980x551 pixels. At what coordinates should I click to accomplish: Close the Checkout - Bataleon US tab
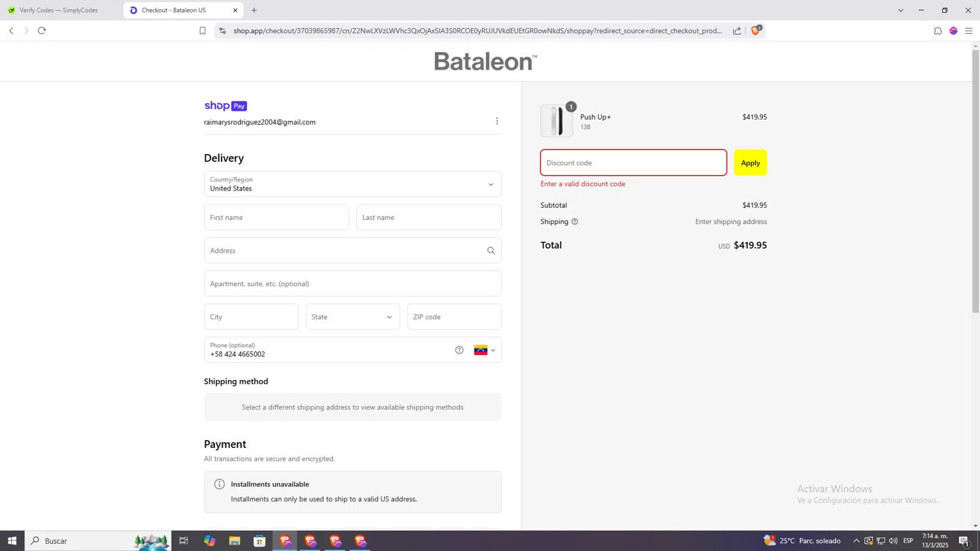[x=235, y=10]
